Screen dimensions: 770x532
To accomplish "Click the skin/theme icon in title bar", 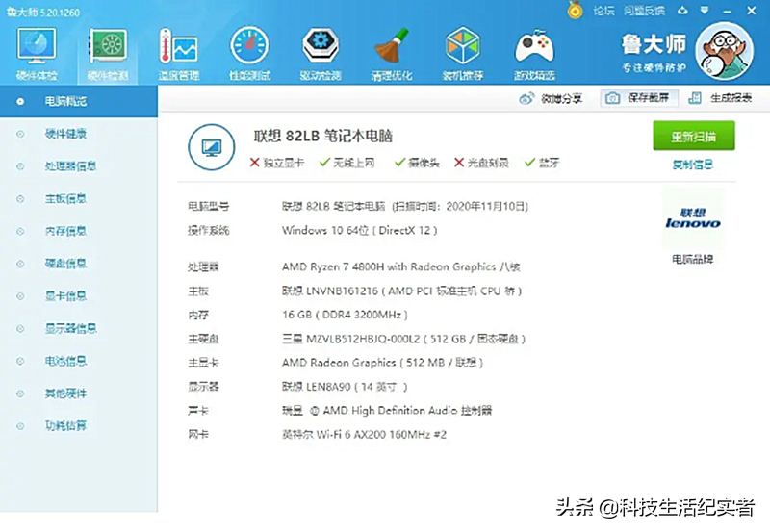I will click(682, 11).
